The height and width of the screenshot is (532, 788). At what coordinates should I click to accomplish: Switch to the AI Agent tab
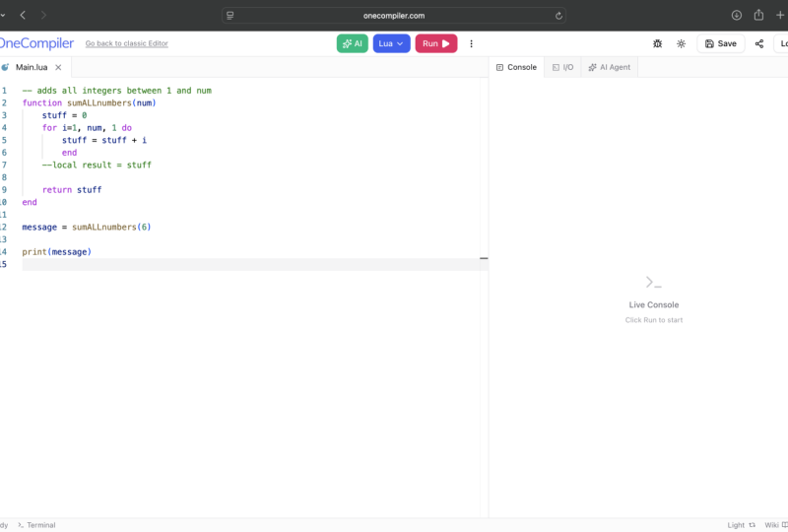[609, 67]
